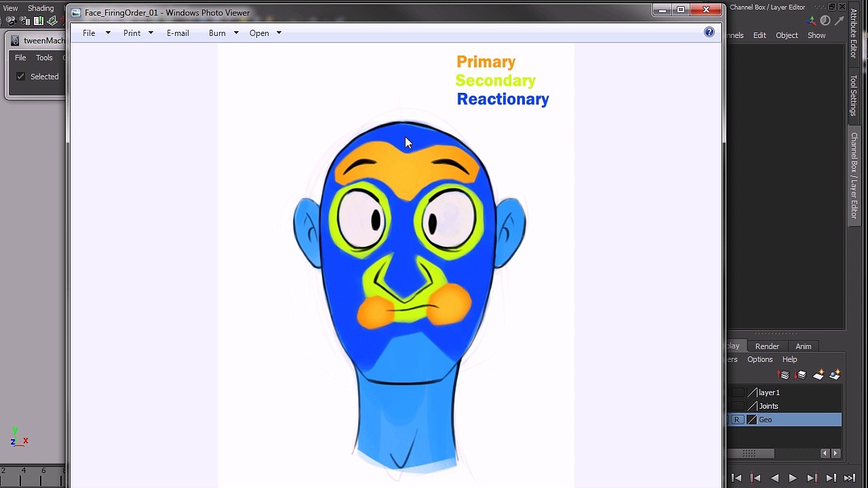Screen dimensions: 868x488
Task: Click Joints layer color swatch box
Action: click(752, 406)
